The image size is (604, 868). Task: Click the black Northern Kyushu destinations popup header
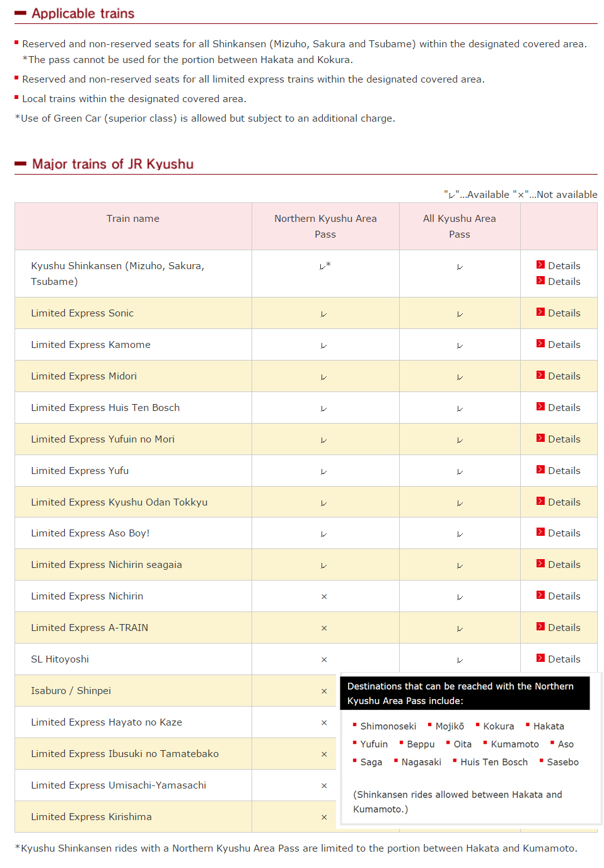[465, 693]
